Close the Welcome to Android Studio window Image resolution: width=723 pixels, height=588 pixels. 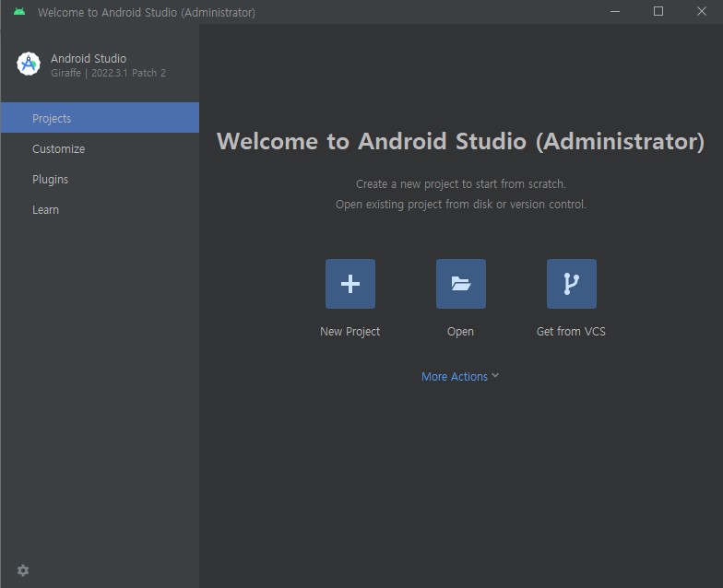pyautogui.click(x=701, y=11)
